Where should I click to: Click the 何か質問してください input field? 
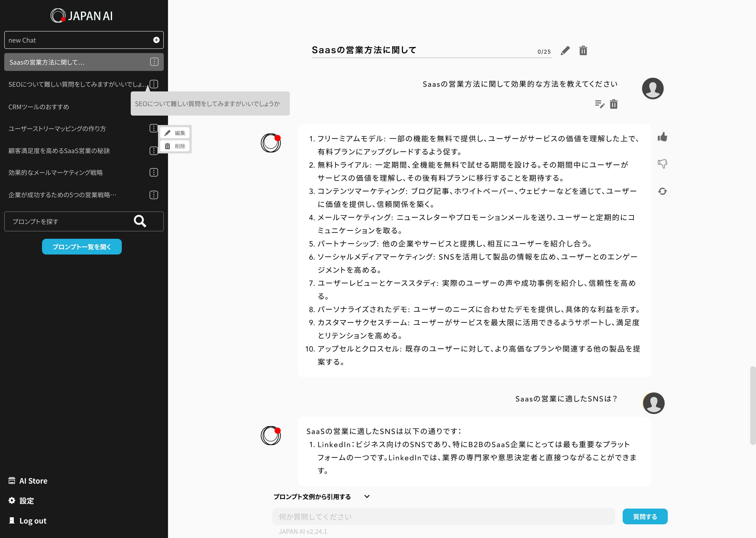[x=443, y=516]
